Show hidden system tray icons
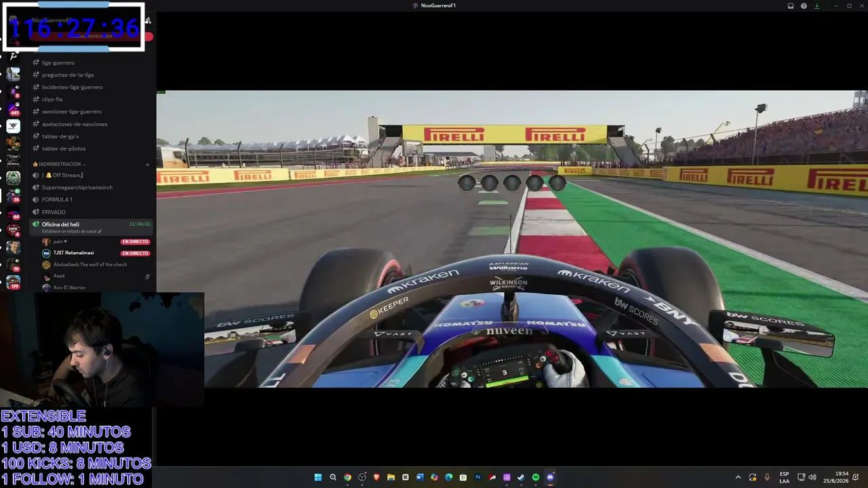 [738, 477]
